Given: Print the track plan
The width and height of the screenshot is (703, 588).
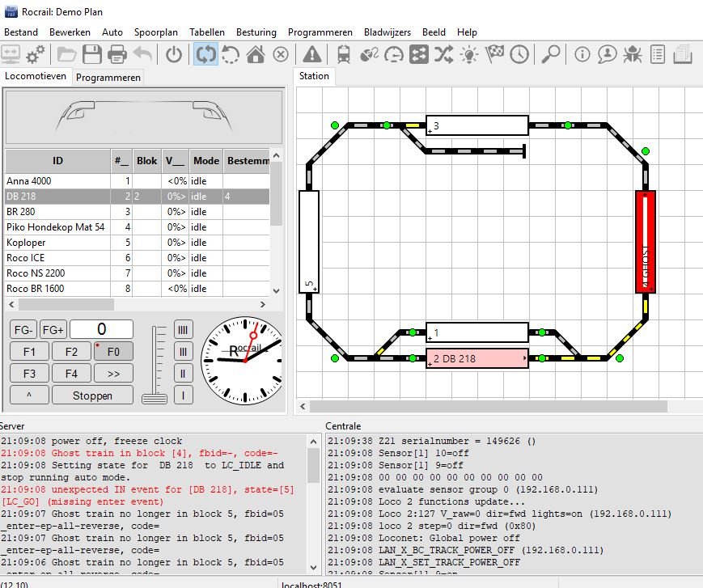Looking at the screenshot, I should (117, 55).
